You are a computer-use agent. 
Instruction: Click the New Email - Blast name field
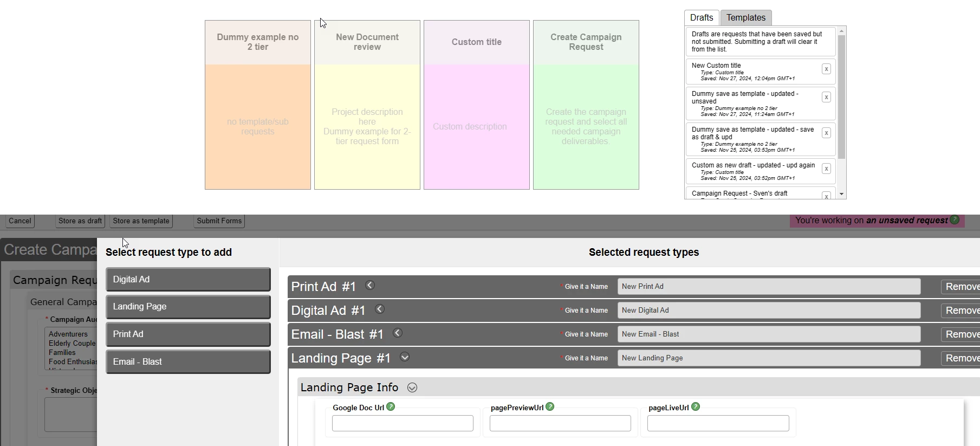pyautogui.click(x=769, y=334)
